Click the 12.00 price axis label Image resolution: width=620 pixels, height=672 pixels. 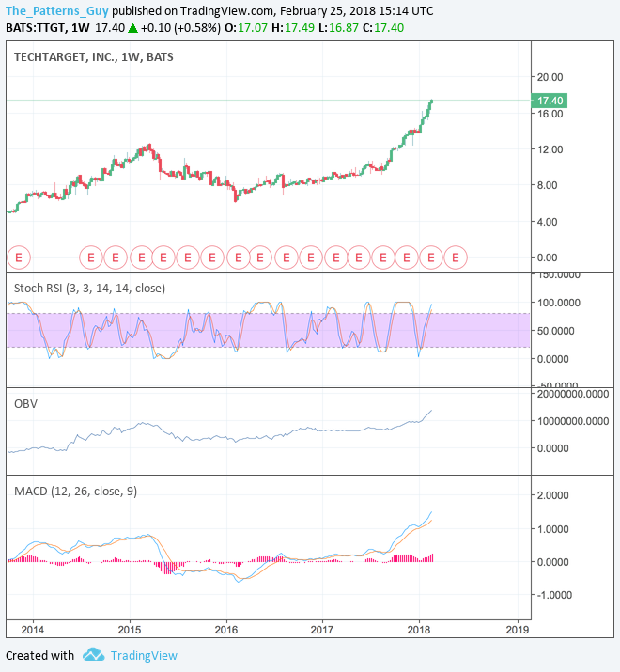point(550,149)
